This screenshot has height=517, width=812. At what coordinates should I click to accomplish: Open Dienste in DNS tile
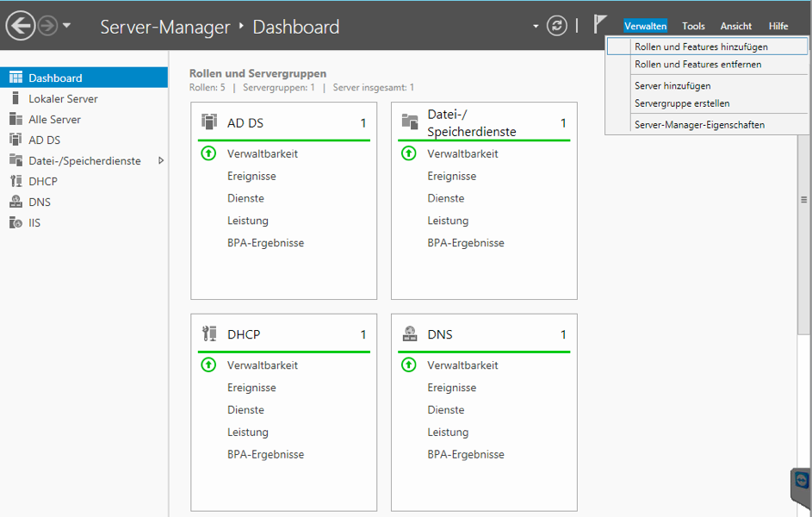(x=446, y=410)
